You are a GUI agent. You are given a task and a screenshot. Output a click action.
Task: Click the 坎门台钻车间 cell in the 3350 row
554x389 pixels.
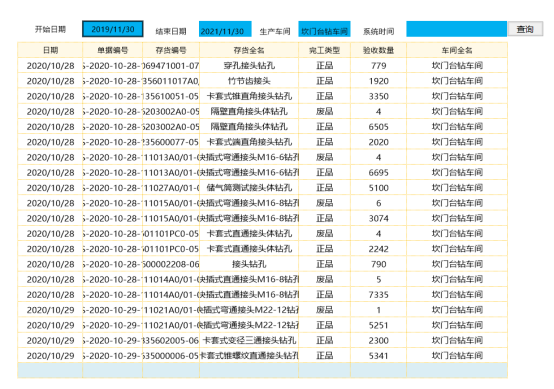click(x=457, y=96)
